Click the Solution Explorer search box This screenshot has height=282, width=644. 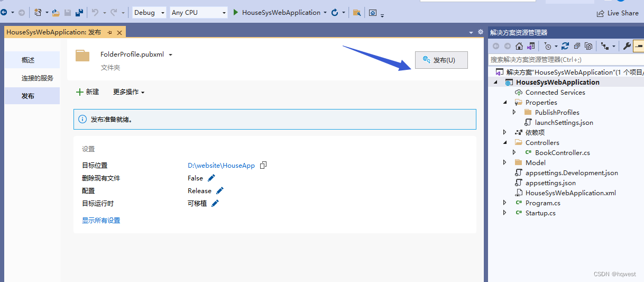566,60
